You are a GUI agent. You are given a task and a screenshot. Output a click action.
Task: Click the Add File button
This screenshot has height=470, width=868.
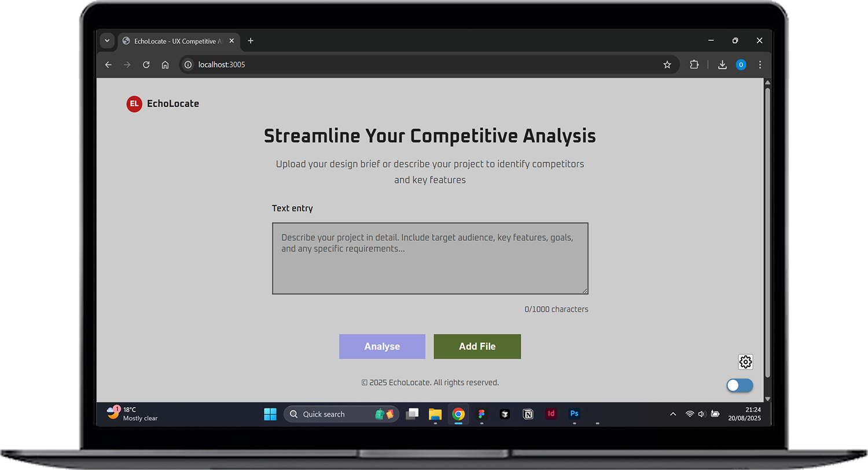click(477, 346)
